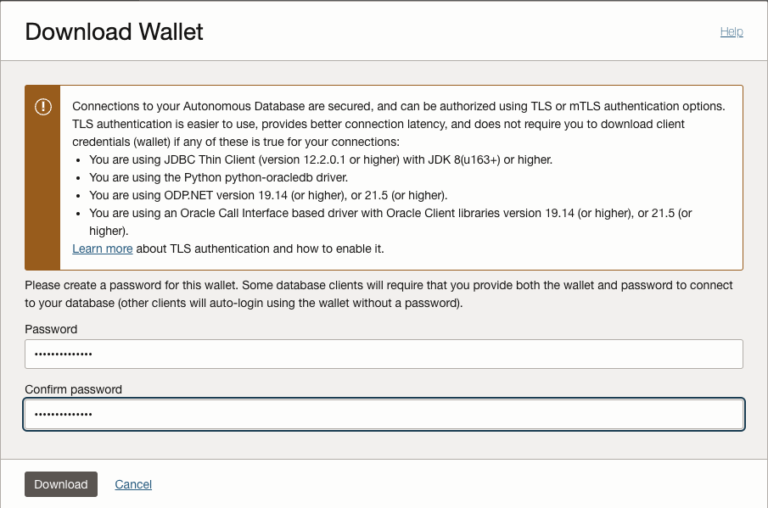768x508 pixels.
Task: Click the Password field label
Action: pyautogui.click(x=51, y=329)
